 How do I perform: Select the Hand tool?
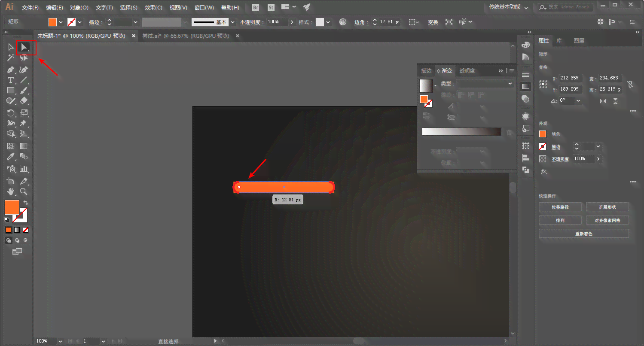click(11, 192)
